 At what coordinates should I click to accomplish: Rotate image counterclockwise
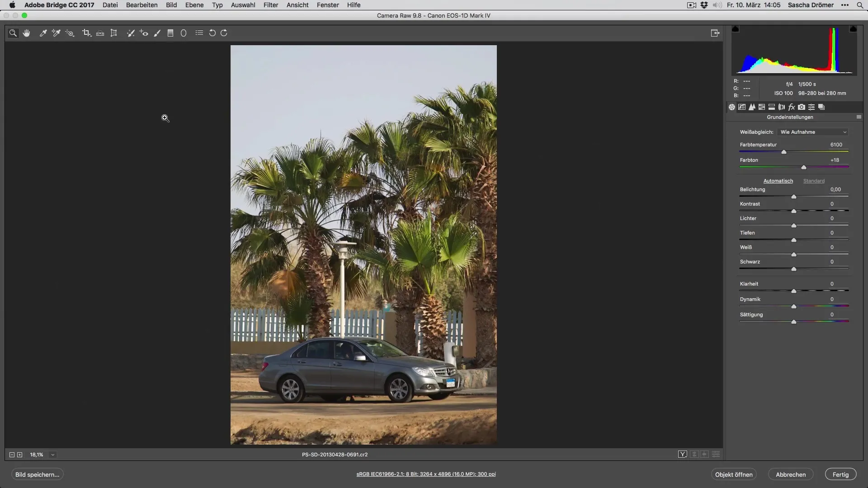click(212, 33)
